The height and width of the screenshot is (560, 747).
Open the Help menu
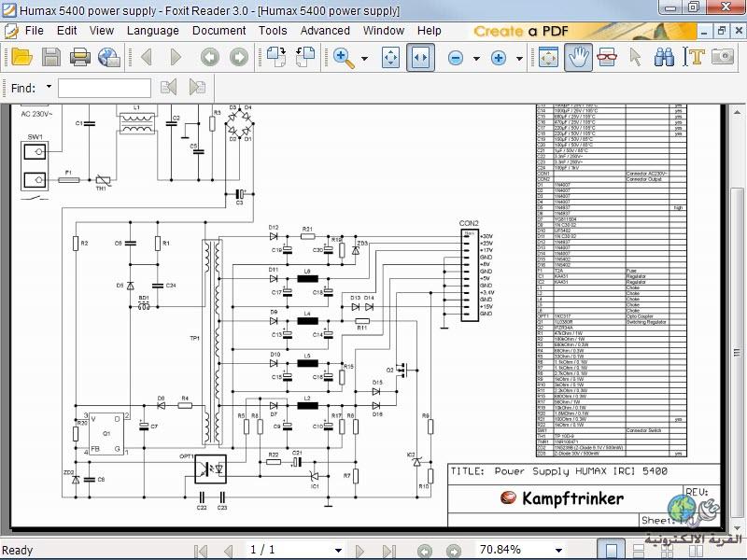(x=430, y=31)
